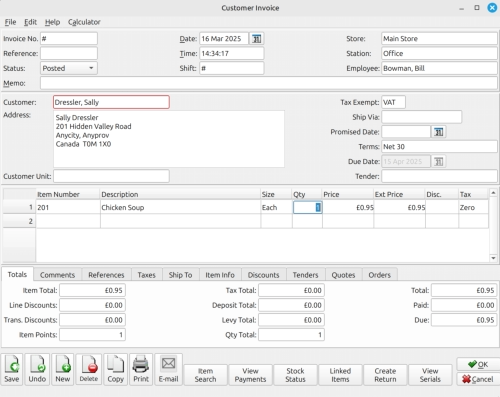Select the Totals tab
Image resolution: width=500 pixels, height=397 pixels.
[x=17, y=274]
